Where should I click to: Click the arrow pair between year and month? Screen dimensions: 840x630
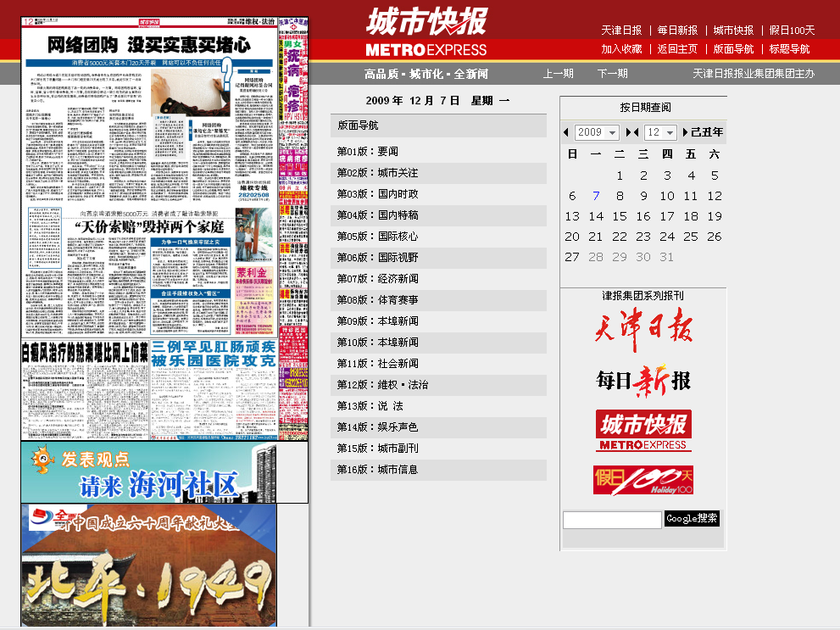tap(632, 132)
